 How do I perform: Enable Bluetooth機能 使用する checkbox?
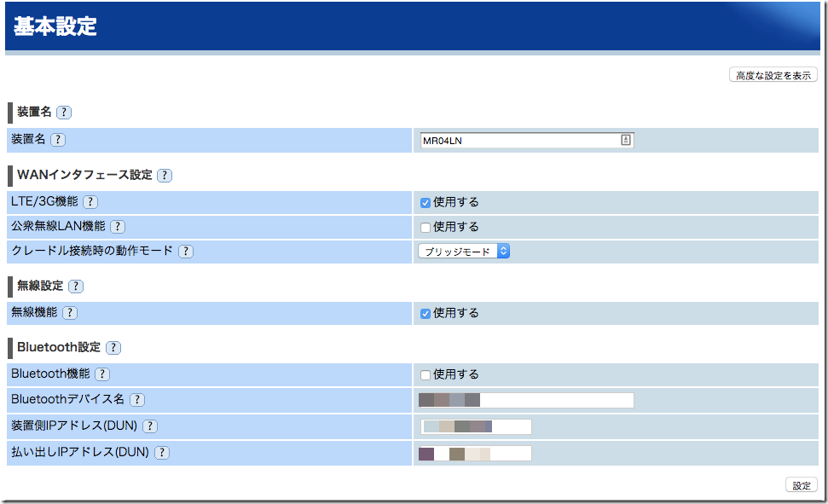tap(425, 375)
